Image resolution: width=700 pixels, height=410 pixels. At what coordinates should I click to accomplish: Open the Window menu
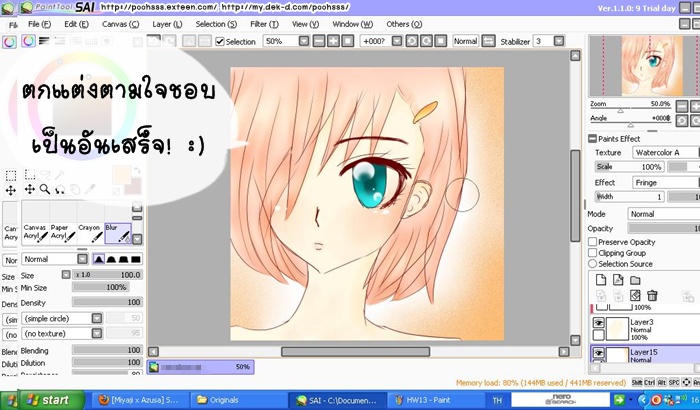[352, 24]
